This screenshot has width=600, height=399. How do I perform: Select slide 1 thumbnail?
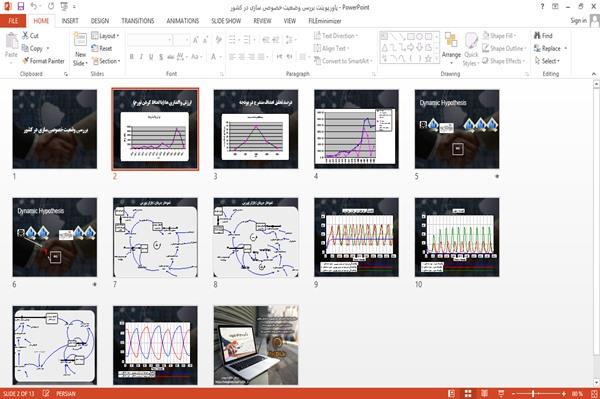point(55,129)
